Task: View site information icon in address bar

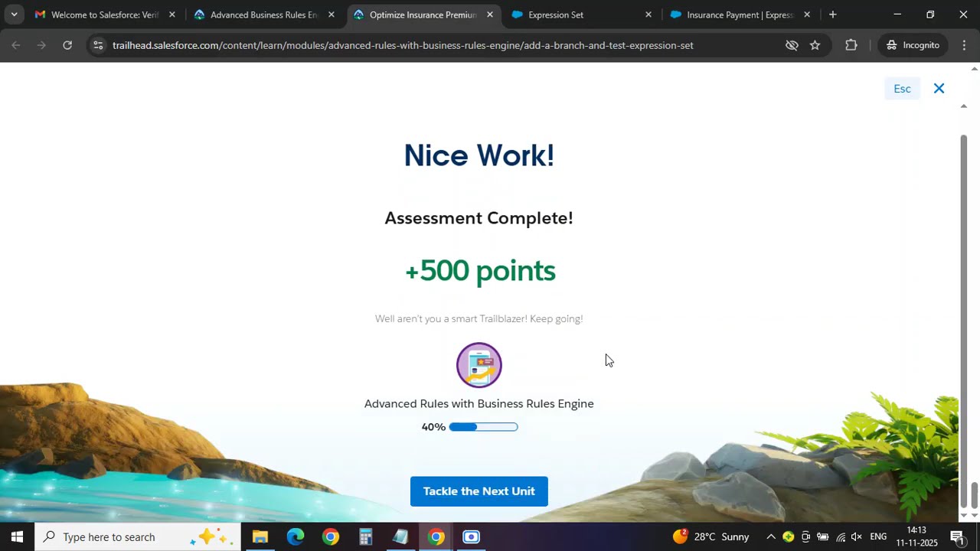Action: coord(97,45)
